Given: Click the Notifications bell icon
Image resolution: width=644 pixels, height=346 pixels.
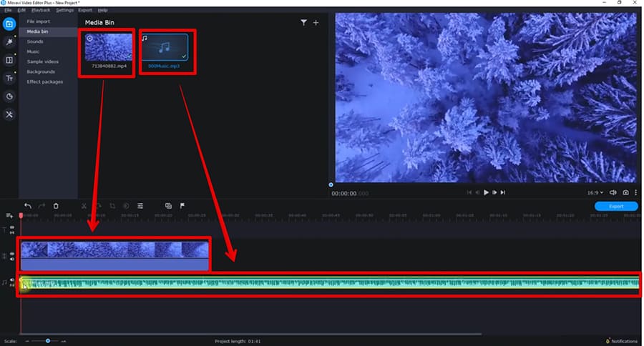Looking at the screenshot, I should (608, 341).
